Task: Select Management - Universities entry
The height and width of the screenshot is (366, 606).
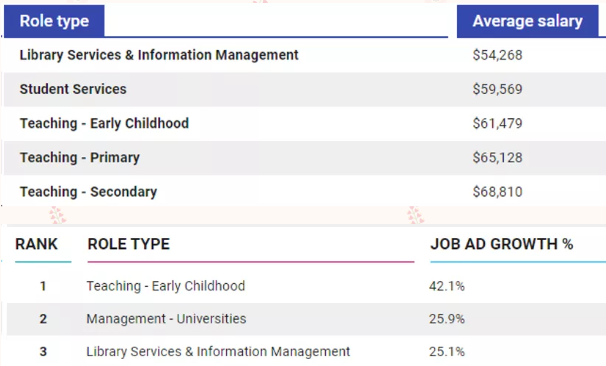Action: click(x=166, y=319)
